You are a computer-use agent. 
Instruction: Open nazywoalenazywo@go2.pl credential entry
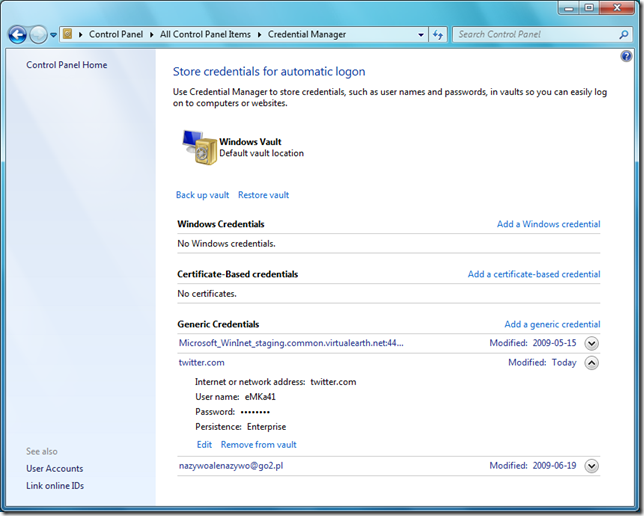(x=231, y=465)
